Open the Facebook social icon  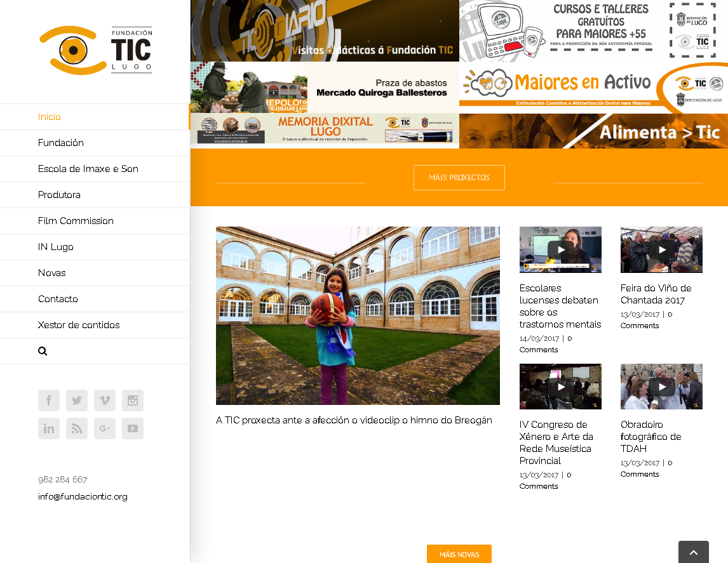click(49, 401)
